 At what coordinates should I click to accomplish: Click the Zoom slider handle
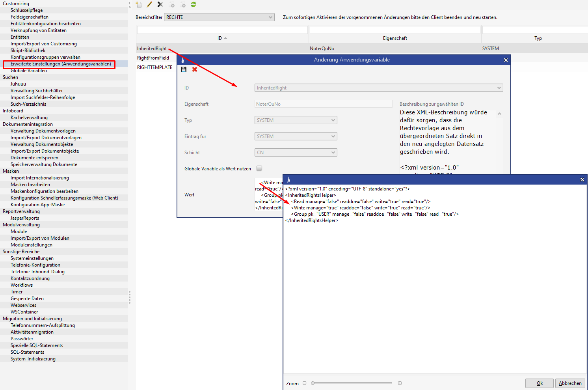(x=313, y=383)
